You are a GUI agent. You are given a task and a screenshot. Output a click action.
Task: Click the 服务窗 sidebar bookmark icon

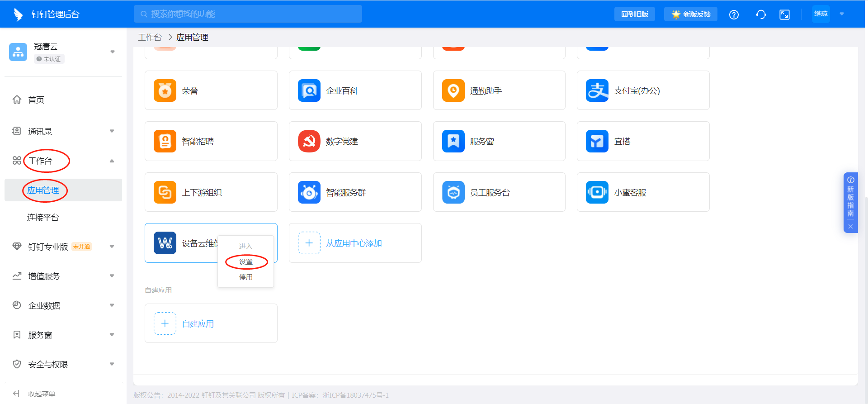(17, 335)
